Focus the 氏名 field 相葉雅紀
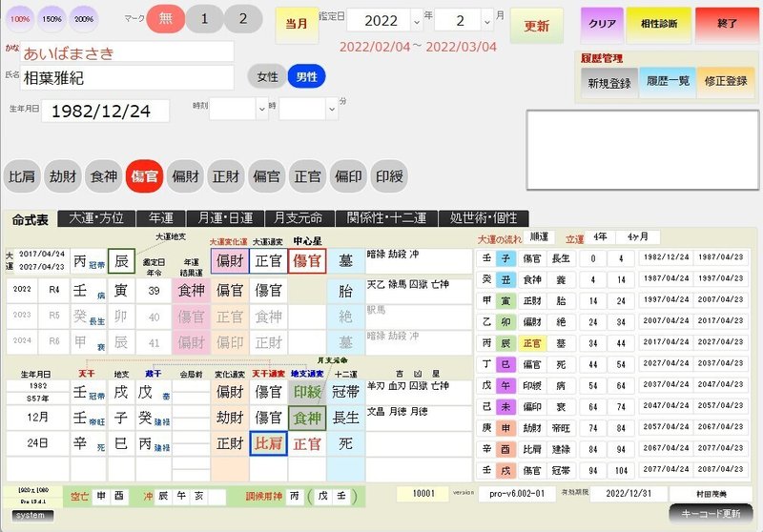Screen dimensions: 763x532 tap(127, 78)
